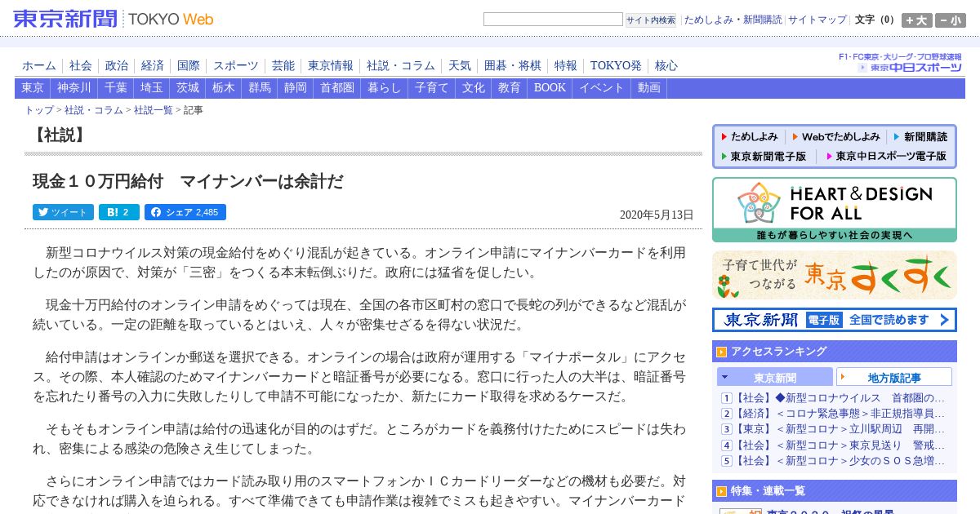
Task: Select 暮らし tab
Action: click(385, 88)
